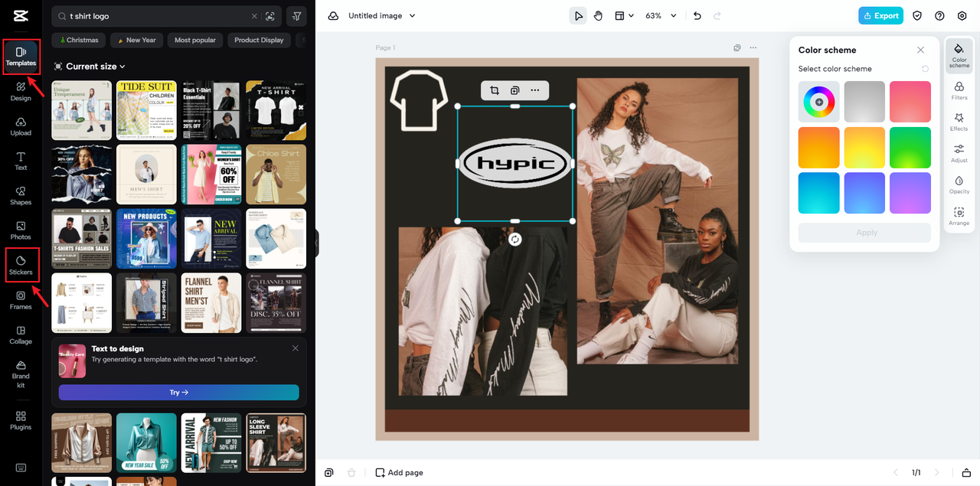The width and height of the screenshot is (980, 486).
Task: Choose the TIDE SUIT children template
Action: click(x=146, y=110)
